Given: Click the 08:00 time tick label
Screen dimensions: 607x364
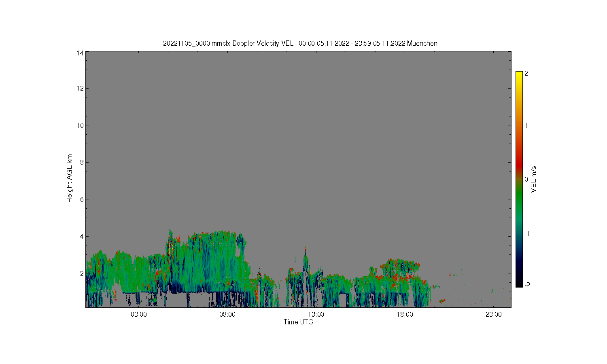Looking at the screenshot, I should pos(227,315).
